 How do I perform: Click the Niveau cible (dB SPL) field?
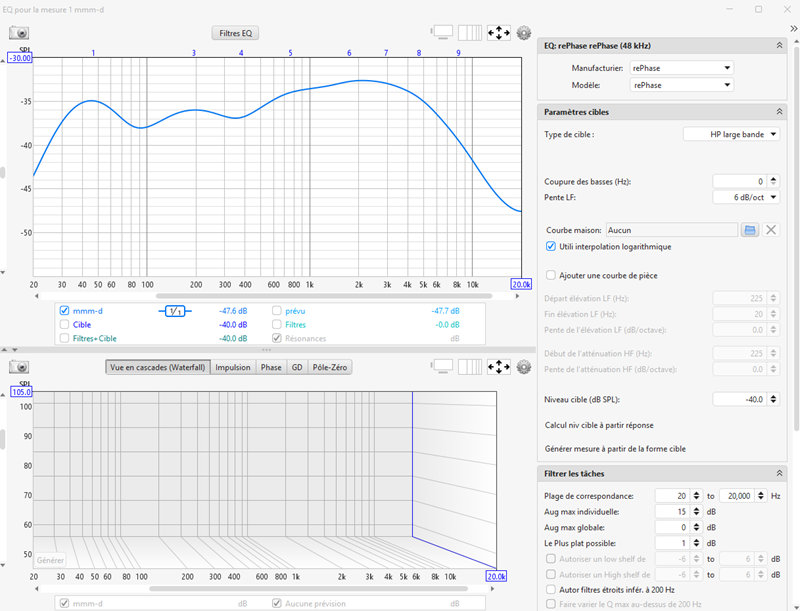pos(740,399)
